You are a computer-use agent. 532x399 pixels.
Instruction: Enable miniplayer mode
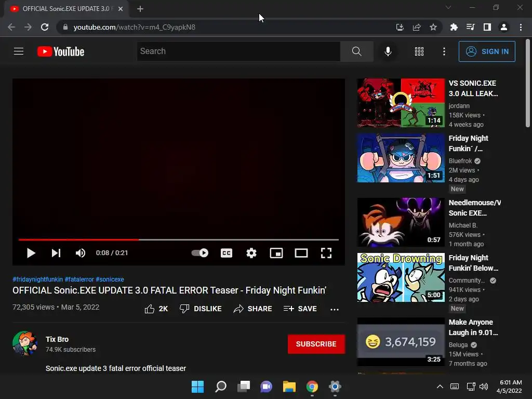[x=276, y=253]
